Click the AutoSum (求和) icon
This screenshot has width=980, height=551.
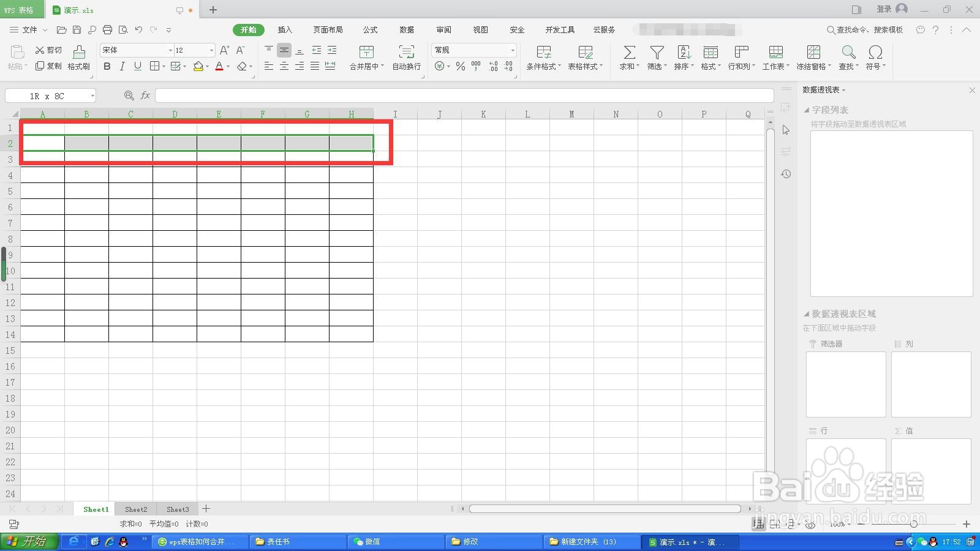pyautogui.click(x=629, y=53)
